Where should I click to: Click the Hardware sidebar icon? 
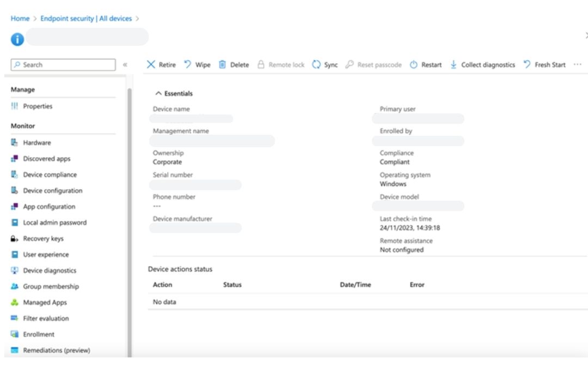coord(15,142)
